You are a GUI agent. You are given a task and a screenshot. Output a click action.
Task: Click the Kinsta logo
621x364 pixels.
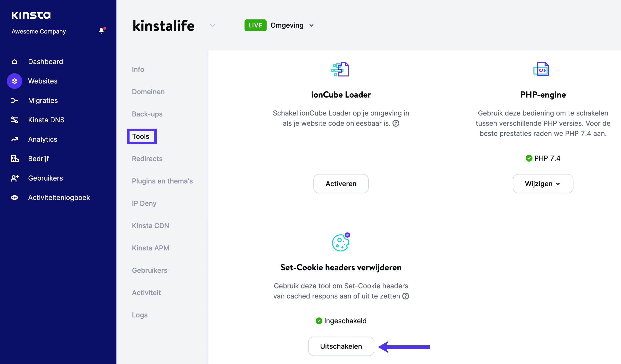pos(31,15)
